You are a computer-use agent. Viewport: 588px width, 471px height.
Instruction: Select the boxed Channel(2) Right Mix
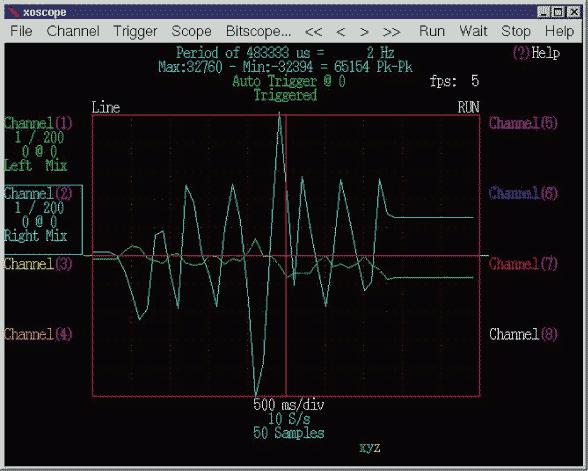43,220
